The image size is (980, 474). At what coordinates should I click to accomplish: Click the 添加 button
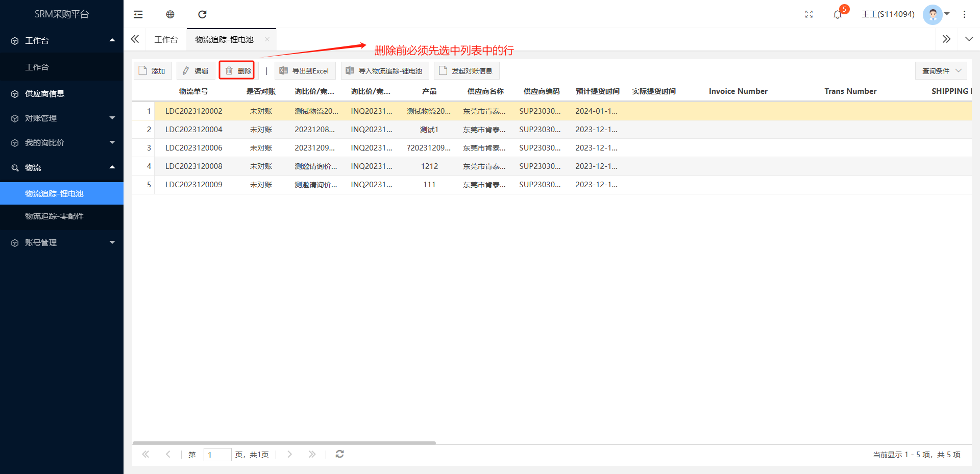click(x=153, y=70)
